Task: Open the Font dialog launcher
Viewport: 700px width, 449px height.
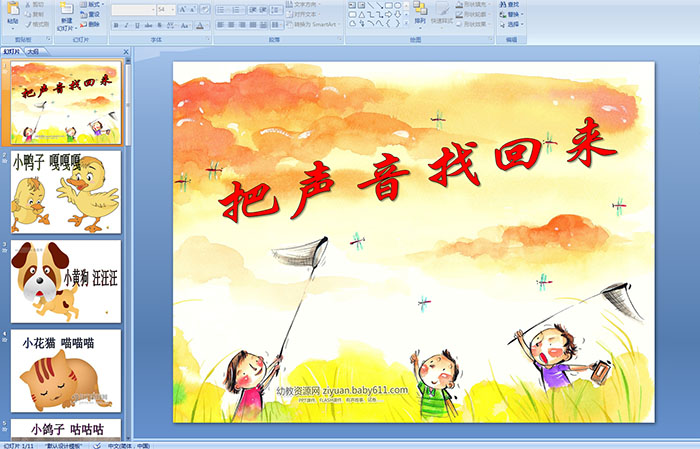Action: click(x=208, y=39)
